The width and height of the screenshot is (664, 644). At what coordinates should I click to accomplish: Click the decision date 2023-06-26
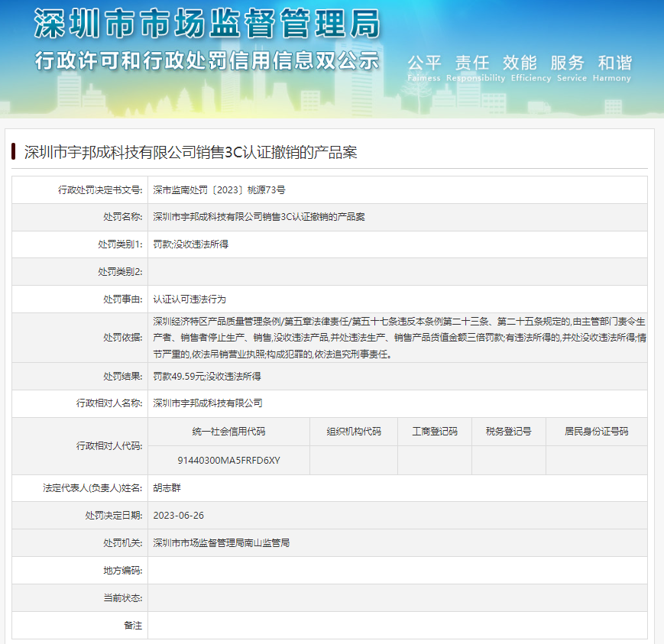coord(178,515)
